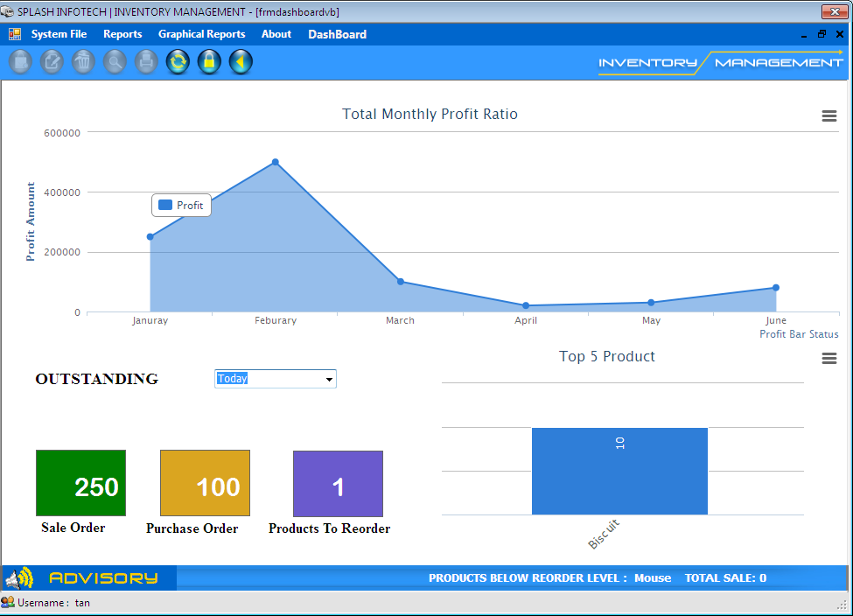
Task: Select the Refresh icon in the toolbar
Action: [178, 62]
